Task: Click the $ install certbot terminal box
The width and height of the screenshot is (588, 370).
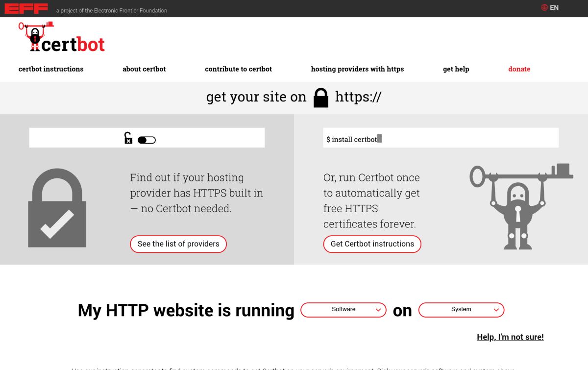Action: click(441, 138)
